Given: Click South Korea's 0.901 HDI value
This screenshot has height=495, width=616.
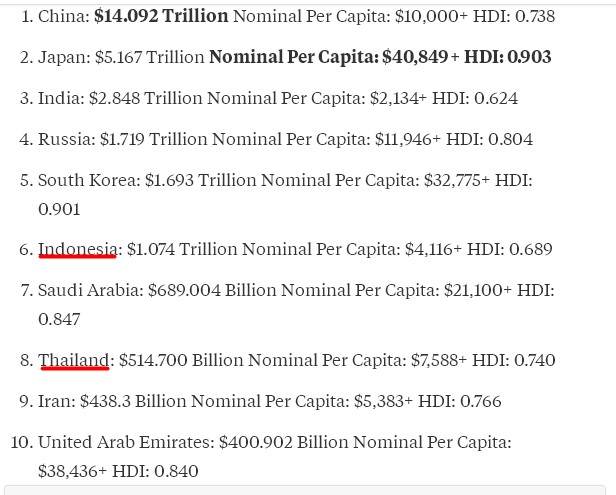Looking at the screenshot, I should point(59,209).
